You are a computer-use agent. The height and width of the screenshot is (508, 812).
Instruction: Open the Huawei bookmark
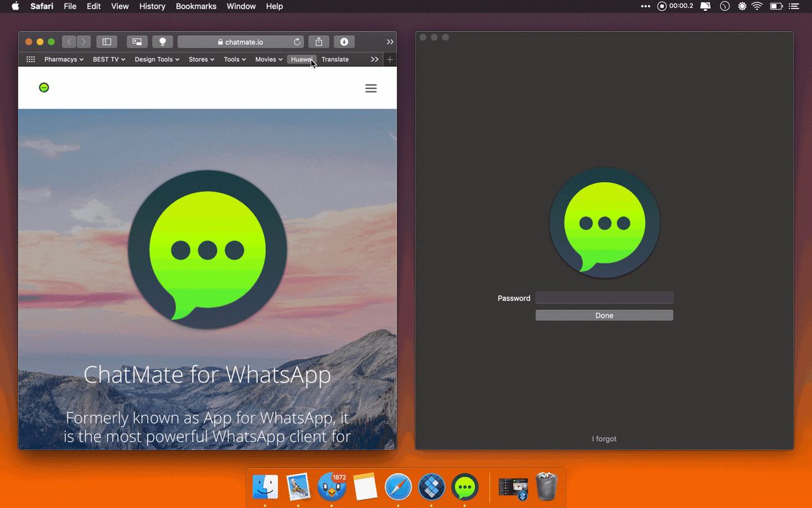tap(302, 60)
